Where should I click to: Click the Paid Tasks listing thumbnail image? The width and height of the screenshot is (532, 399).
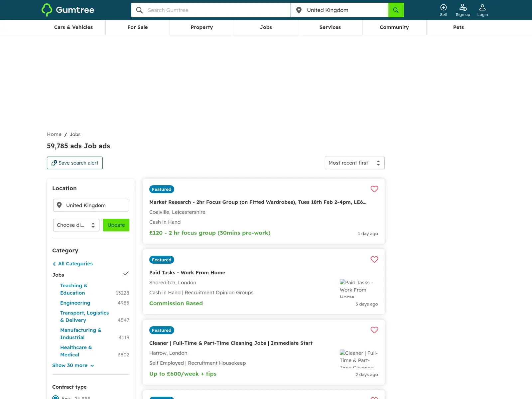(x=359, y=288)
